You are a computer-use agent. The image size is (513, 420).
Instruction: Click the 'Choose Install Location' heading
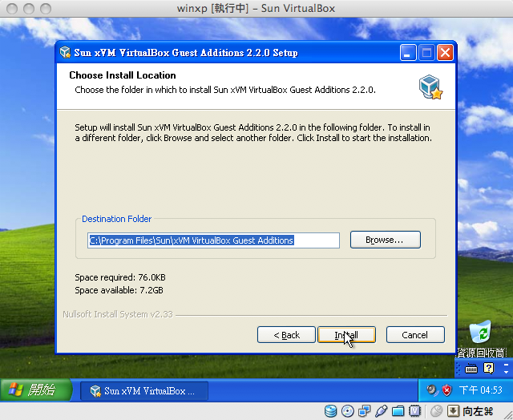(x=123, y=75)
